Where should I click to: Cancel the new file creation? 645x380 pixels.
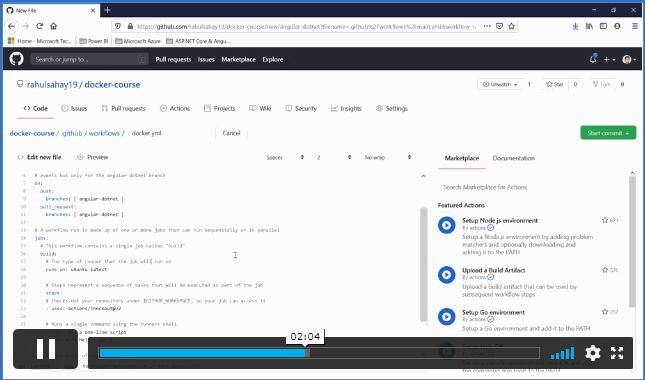point(231,133)
